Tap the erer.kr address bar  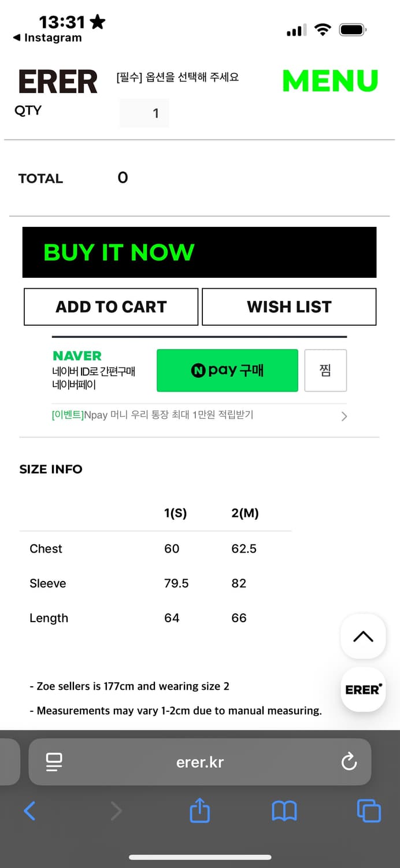click(x=200, y=762)
